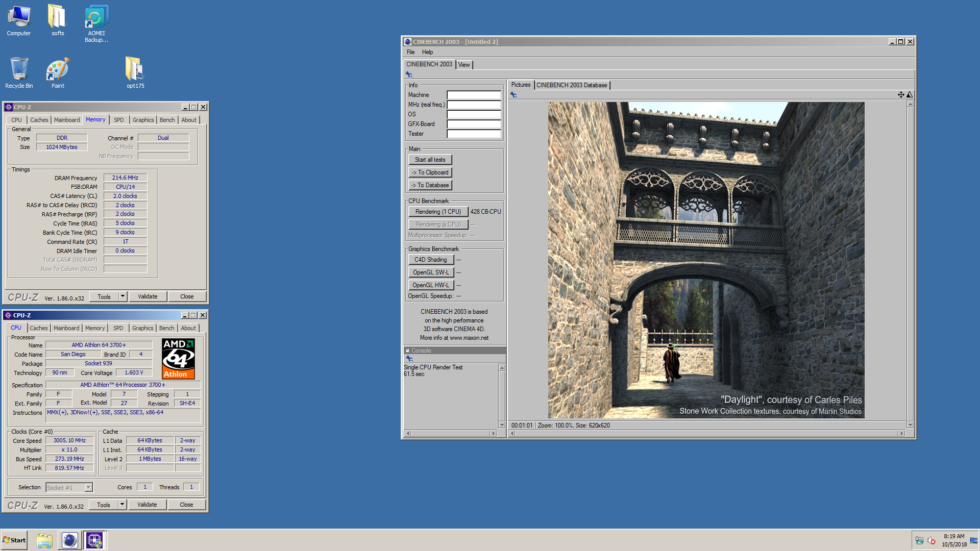Switch to the View tab in CINEBENCH
980x551 pixels.
pos(464,65)
